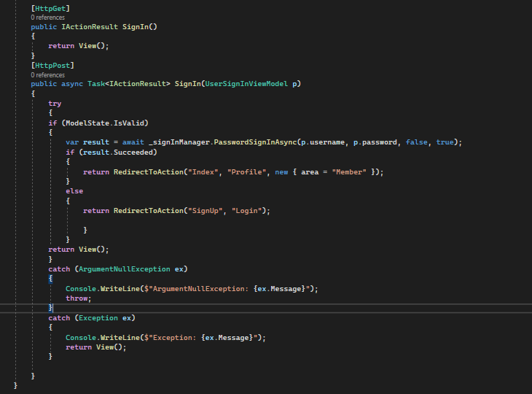
Task: Click the area property name
Action: click(310, 172)
